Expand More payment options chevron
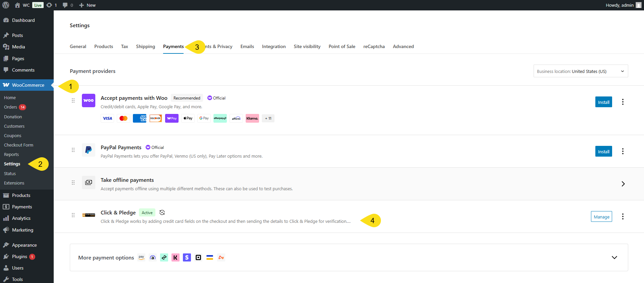The width and height of the screenshot is (644, 283). (x=614, y=257)
